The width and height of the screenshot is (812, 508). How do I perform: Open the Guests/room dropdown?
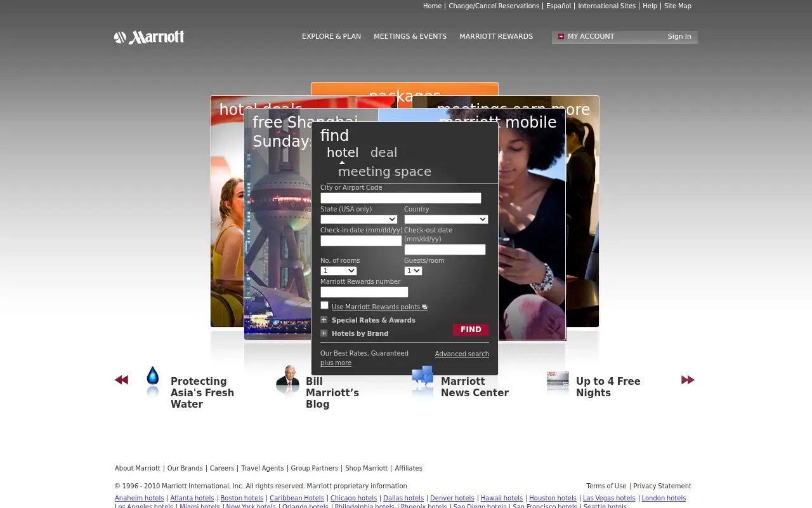tap(413, 271)
